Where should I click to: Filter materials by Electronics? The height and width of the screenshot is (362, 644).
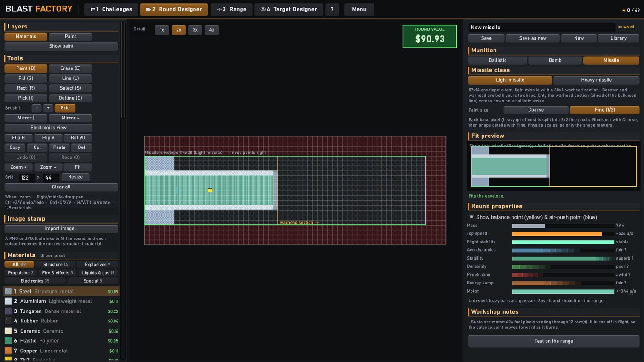[x=35, y=281]
